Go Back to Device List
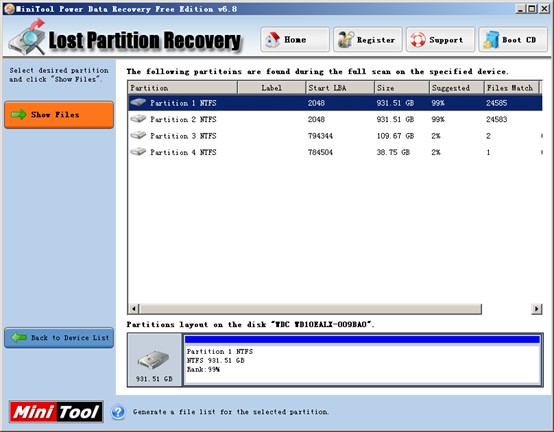Screen dimensions: 554x432 59,338
